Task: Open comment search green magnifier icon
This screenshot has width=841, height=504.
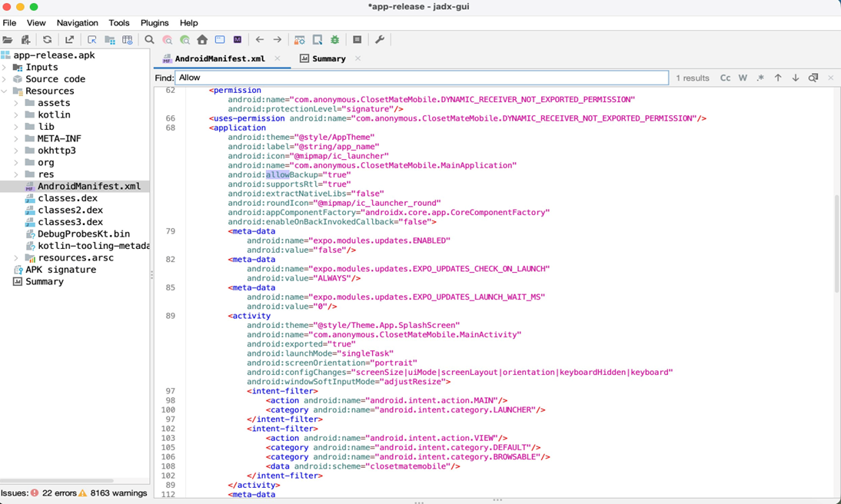Action: click(x=185, y=40)
